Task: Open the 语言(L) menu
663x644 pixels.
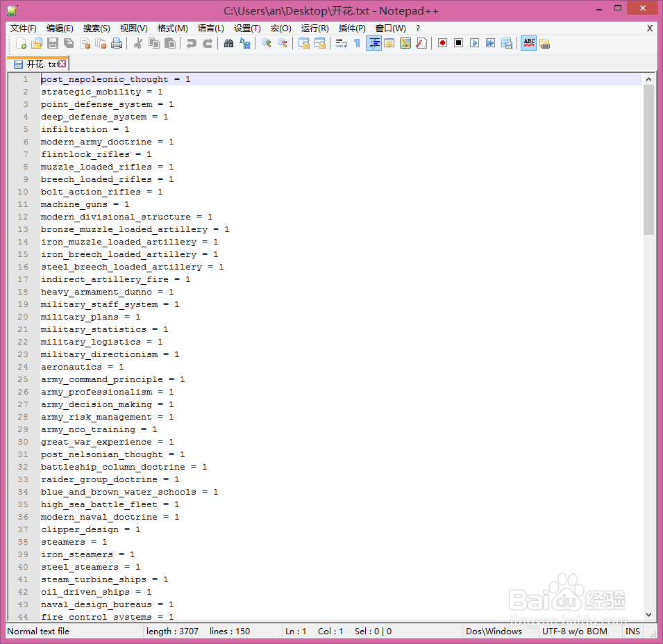Action: [x=210, y=28]
